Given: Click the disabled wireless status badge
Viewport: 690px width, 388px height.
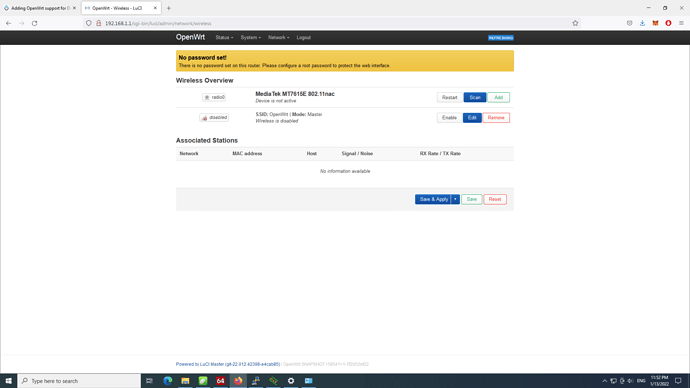Looking at the screenshot, I should [214, 117].
